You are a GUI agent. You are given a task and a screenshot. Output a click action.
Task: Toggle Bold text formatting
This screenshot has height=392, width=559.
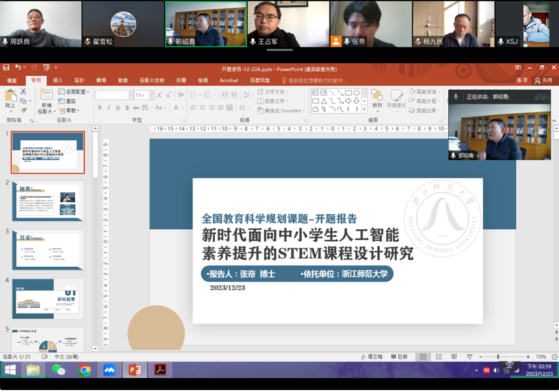pyautogui.click(x=100, y=108)
